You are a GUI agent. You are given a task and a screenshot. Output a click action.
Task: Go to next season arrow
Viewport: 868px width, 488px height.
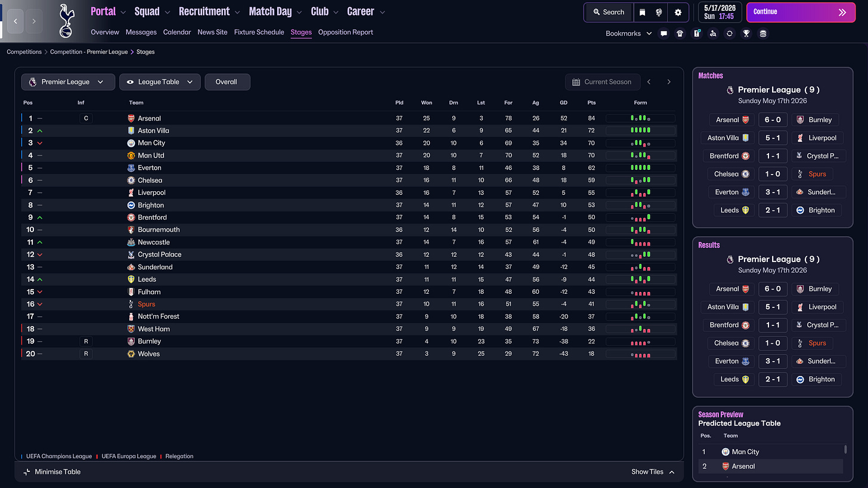(x=669, y=82)
